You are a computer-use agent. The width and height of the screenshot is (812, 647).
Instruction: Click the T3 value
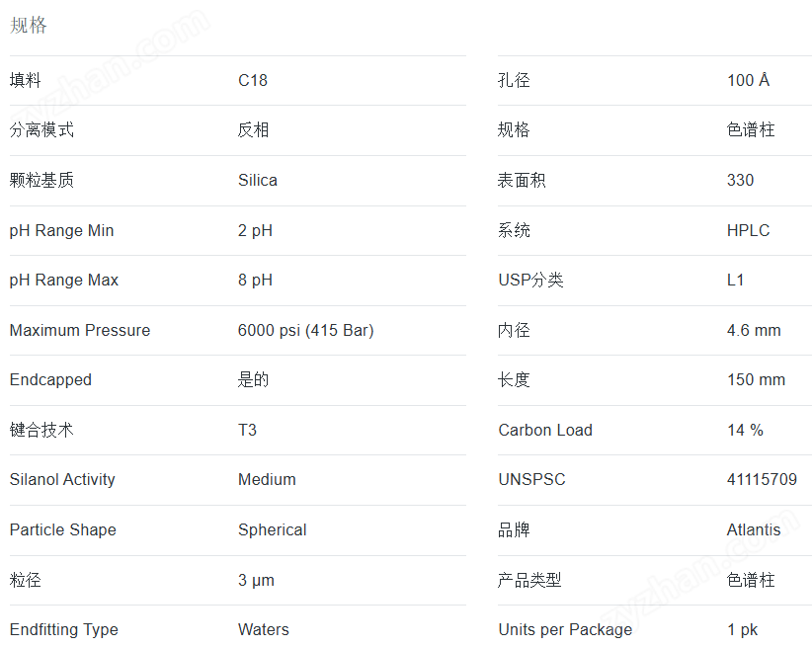tap(248, 430)
